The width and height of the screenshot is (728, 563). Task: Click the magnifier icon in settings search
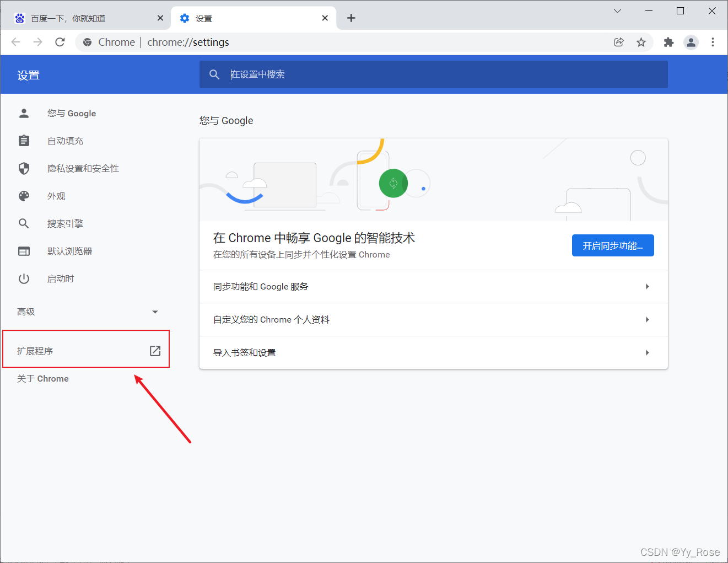[214, 74]
